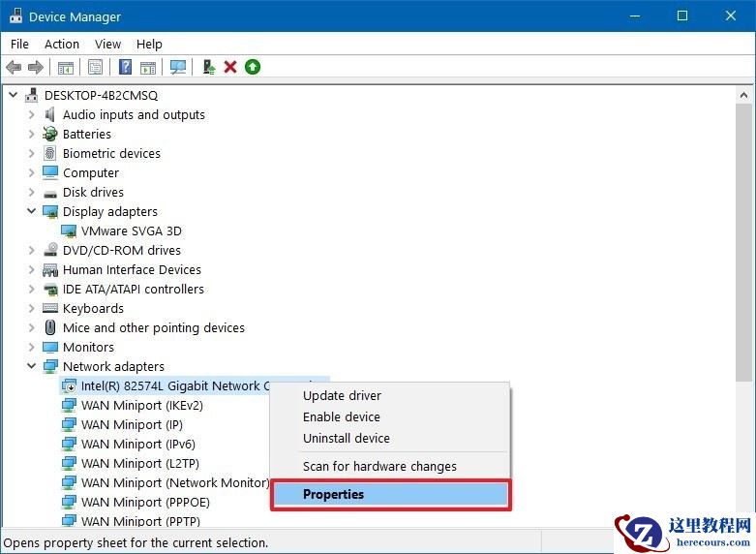
Task: Click the Audio inputs and outputs speaker icon
Action: pyautogui.click(x=49, y=114)
